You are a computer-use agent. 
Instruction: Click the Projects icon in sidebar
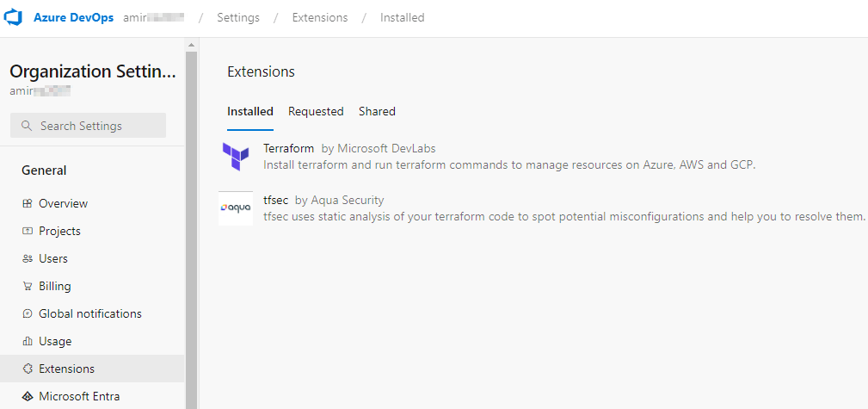tap(28, 232)
